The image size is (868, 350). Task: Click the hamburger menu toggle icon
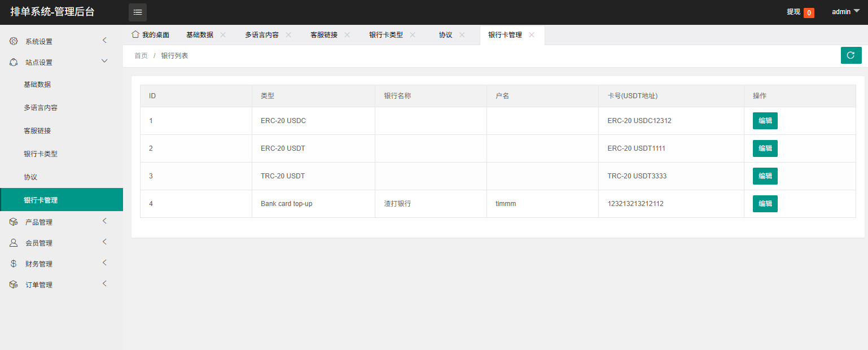[x=138, y=12]
